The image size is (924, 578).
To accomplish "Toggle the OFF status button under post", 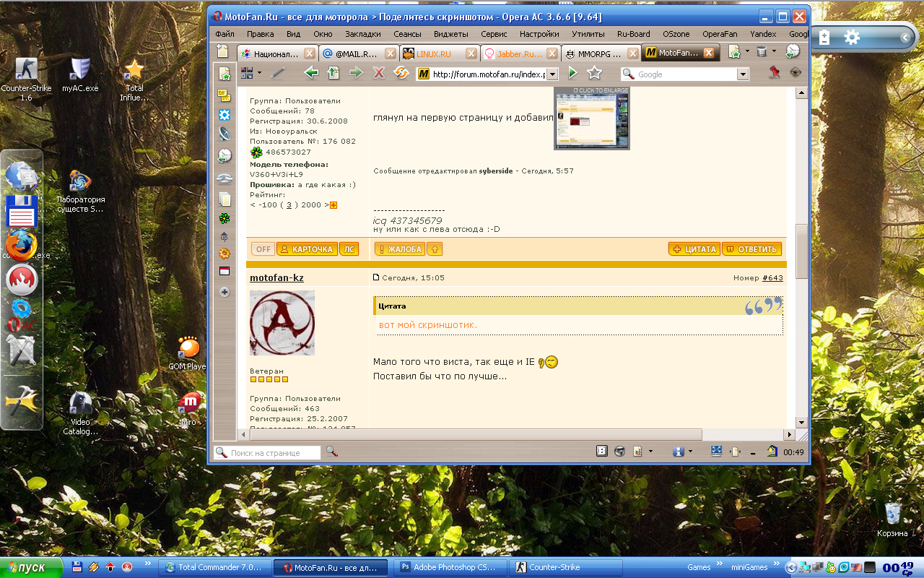I will tap(263, 249).
